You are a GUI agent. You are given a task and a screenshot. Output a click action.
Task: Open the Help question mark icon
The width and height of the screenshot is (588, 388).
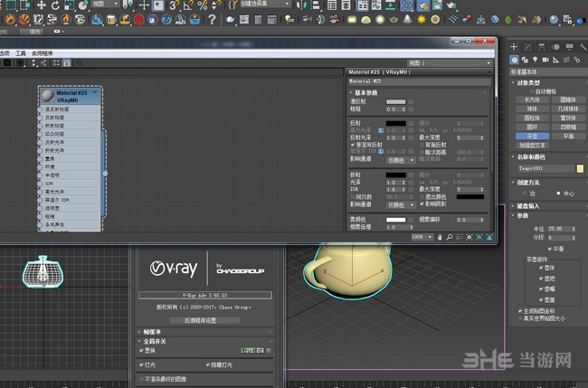coord(213,19)
